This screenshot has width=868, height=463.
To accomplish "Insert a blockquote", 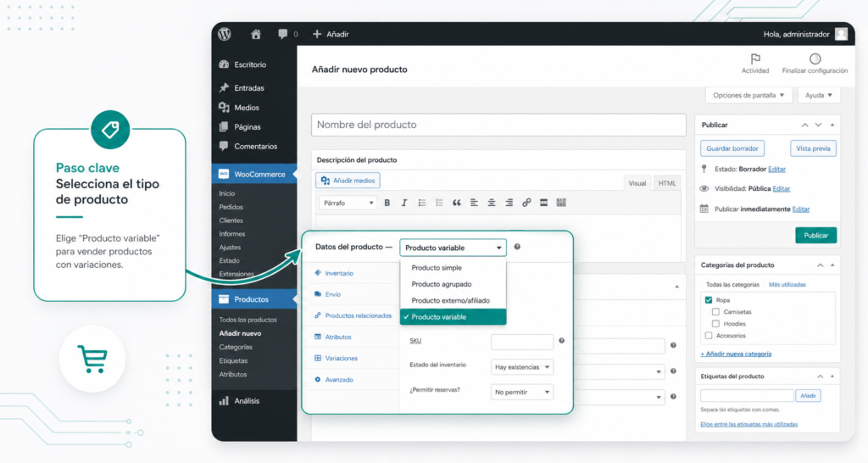I will 456,203.
